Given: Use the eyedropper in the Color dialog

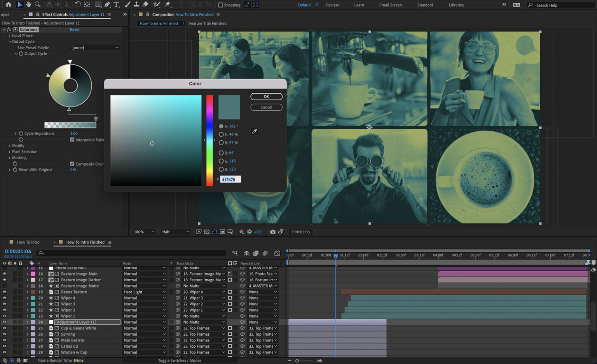Looking at the screenshot, I should point(254,131).
